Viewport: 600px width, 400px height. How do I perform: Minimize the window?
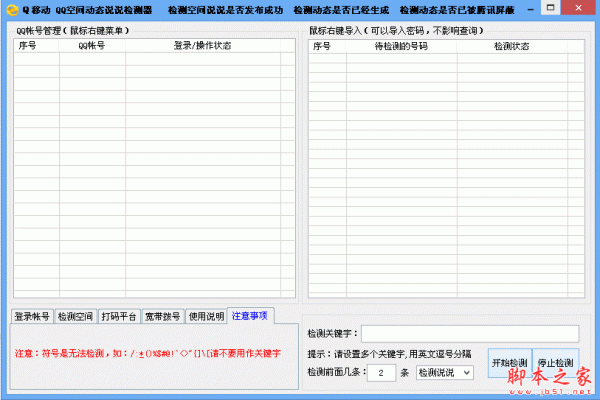point(530,9)
